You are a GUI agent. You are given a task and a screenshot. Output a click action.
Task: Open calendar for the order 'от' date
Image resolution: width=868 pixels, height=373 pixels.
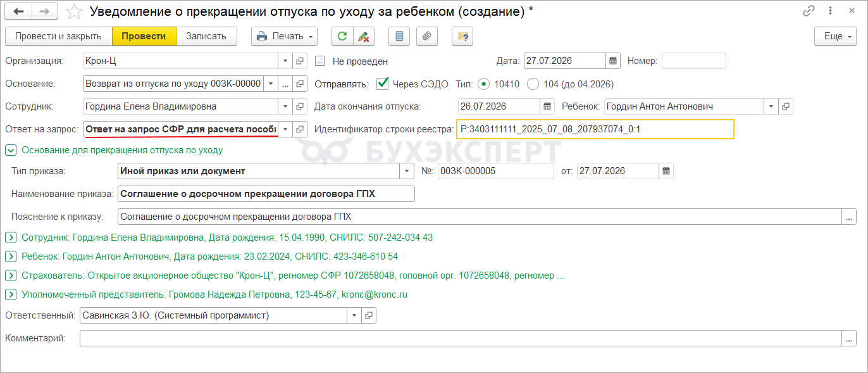click(x=666, y=171)
